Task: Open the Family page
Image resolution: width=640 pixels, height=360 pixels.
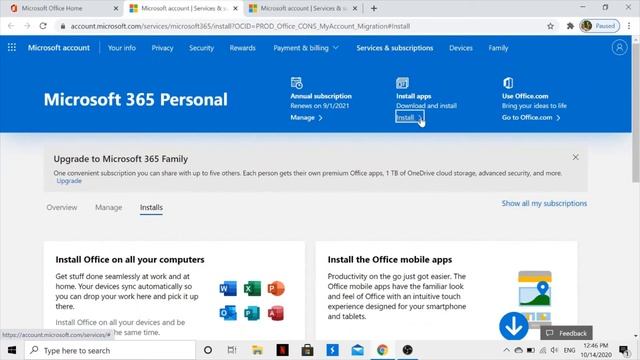Action: 498,48
